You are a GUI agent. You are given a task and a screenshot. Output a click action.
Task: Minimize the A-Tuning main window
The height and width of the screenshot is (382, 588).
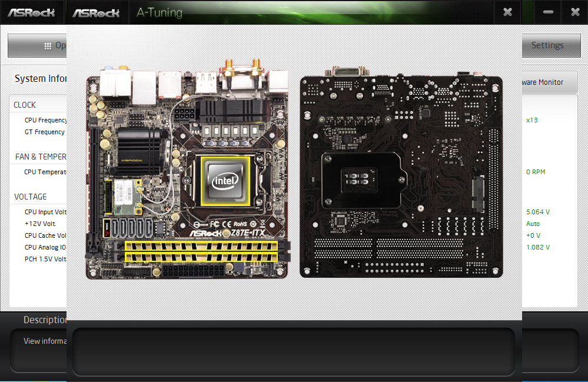pyautogui.click(x=548, y=12)
